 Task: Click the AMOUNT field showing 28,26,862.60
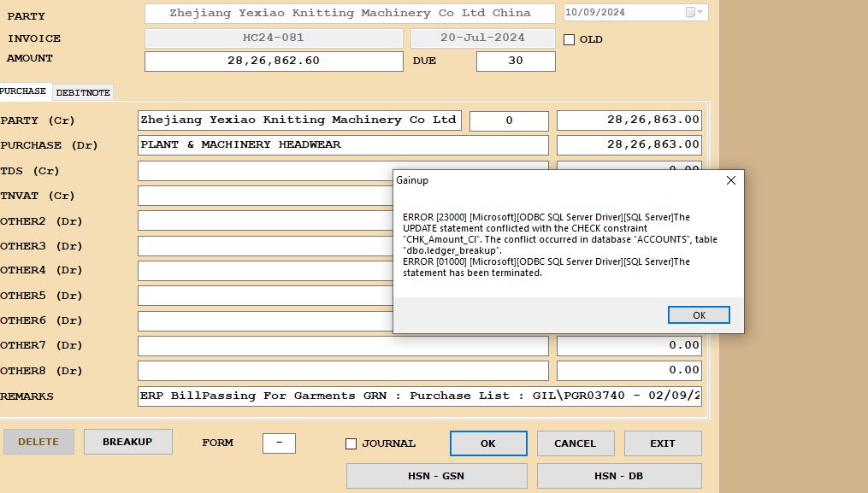[273, 62]
